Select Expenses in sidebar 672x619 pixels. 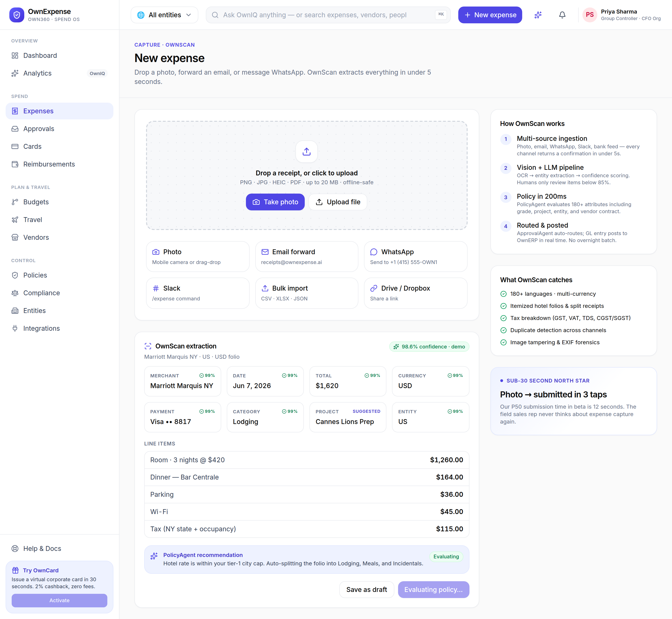[x=59, y=111]
